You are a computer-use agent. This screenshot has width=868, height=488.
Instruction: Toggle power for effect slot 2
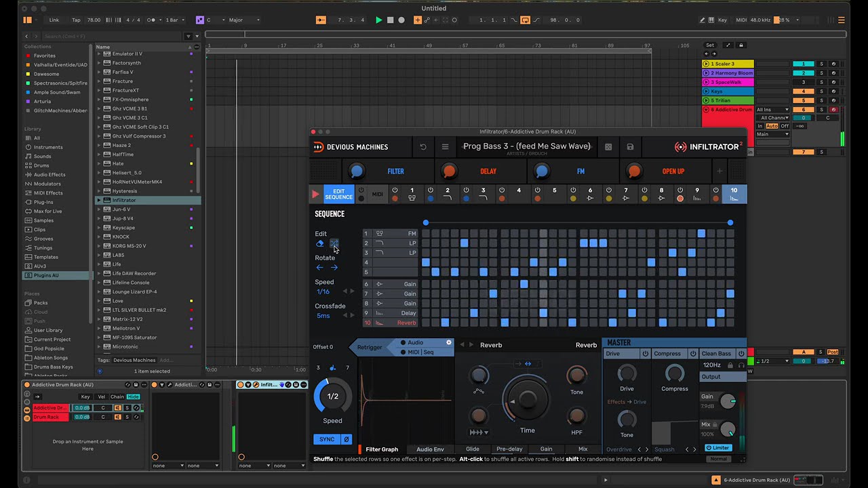point(430,190)
